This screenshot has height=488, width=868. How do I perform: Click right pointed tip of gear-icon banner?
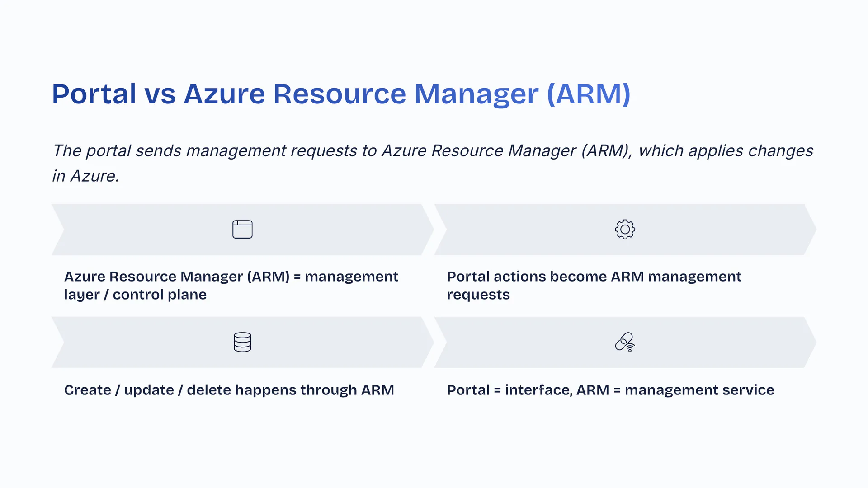click(x=811, y=230)
